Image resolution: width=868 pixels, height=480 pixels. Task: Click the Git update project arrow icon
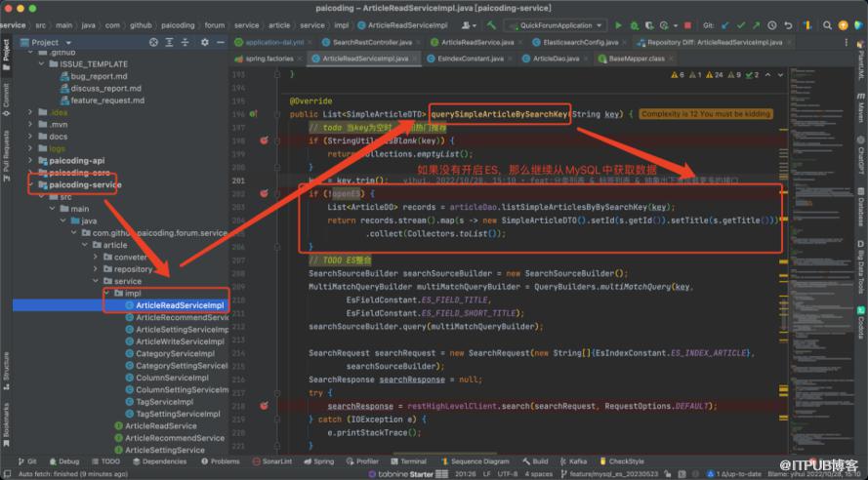[723, 25]
